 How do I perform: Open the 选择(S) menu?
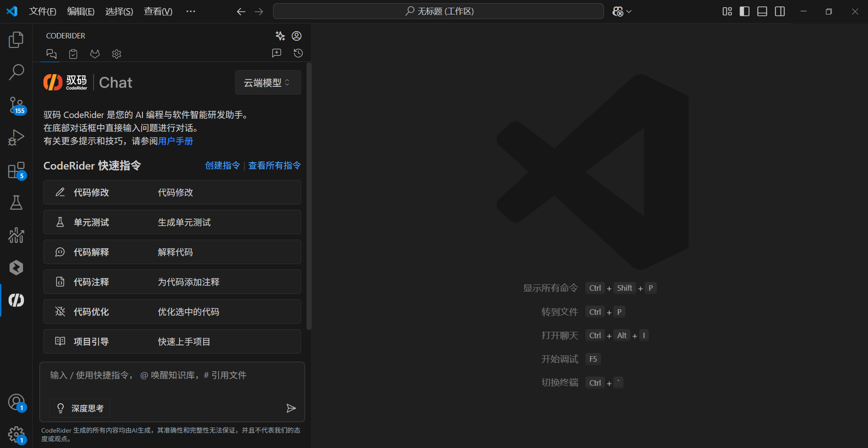click(119, 11)
